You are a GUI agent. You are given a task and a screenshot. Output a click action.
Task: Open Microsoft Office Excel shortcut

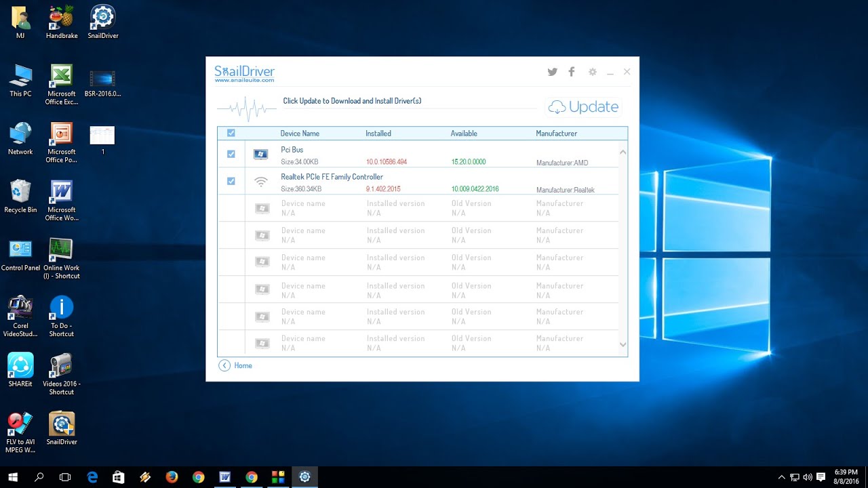click(x=62, y=85)
